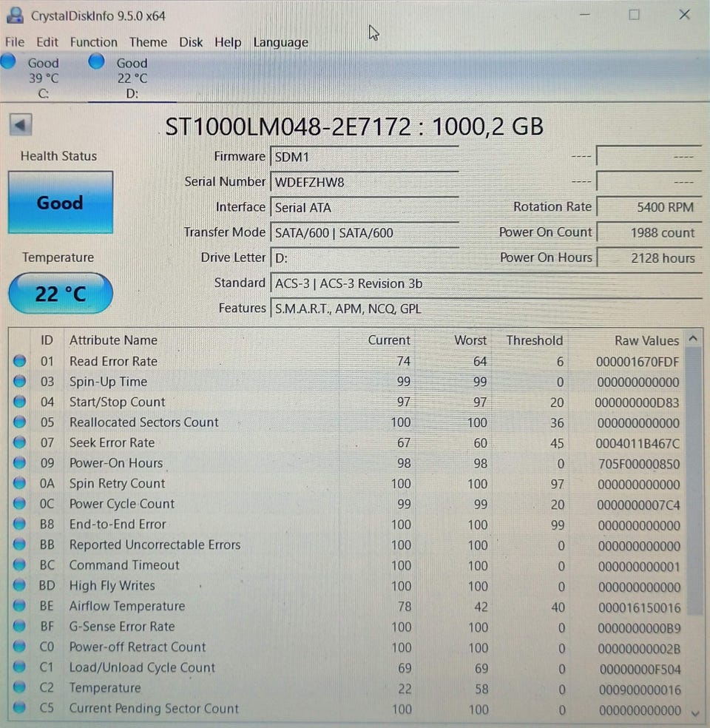Click the status icon of Spin-Up Time
Image resolution: width=710 pixels, height=728 pixels.
click(19, 381)
